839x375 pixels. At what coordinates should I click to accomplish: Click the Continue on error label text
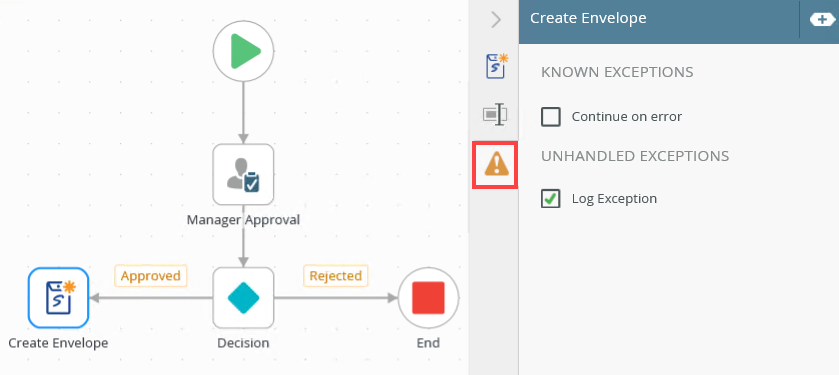627,116
